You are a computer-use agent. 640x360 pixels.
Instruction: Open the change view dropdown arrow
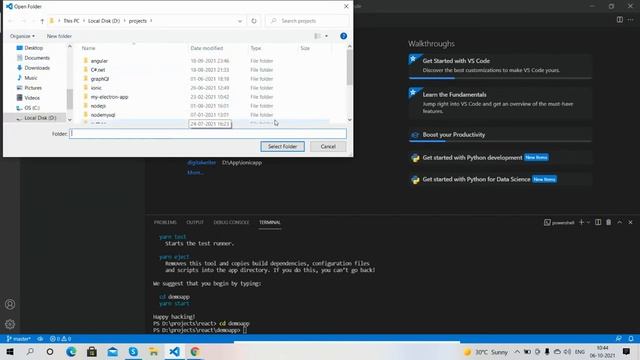click(x=326, y=36)
